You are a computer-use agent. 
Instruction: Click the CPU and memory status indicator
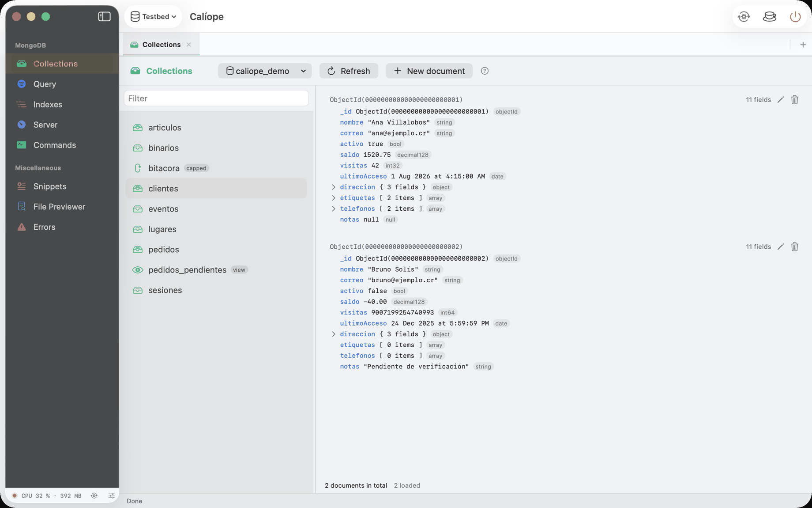tap(47, 496)
